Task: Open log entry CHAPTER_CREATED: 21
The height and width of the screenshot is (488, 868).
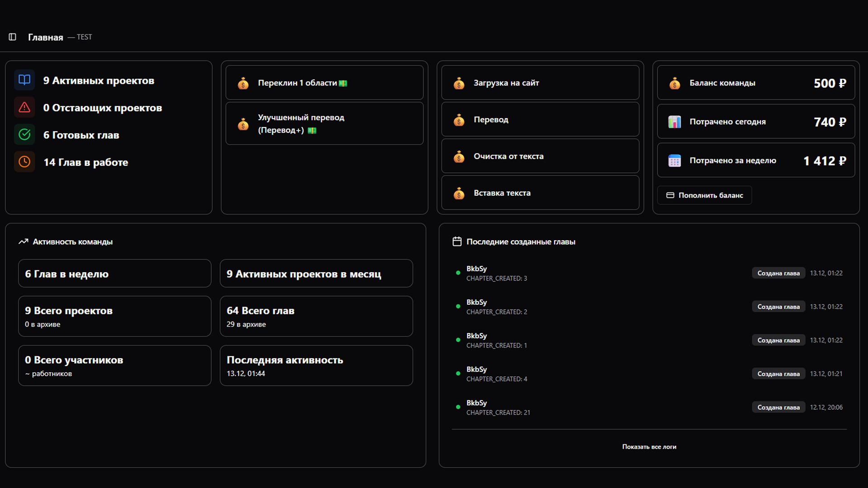Action: click(498, 407)
